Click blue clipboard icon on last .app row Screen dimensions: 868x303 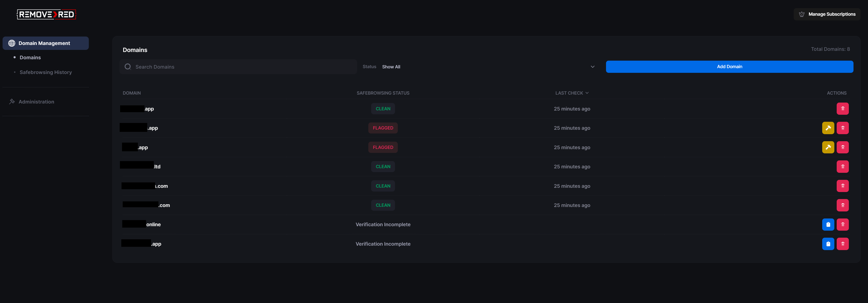[x=828, y=244]
